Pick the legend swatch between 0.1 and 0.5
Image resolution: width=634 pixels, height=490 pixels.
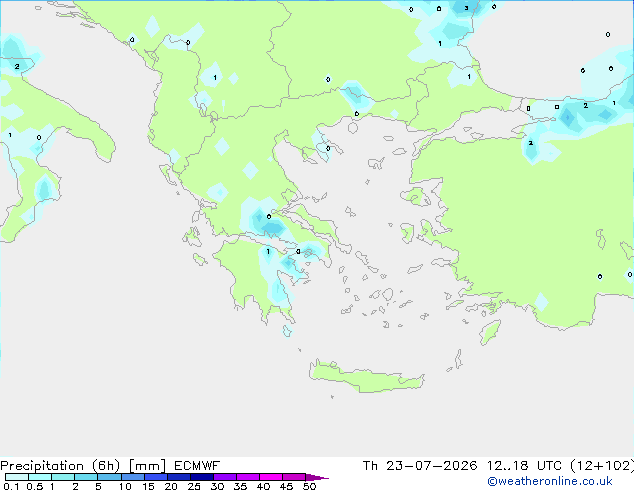[17, 477]
